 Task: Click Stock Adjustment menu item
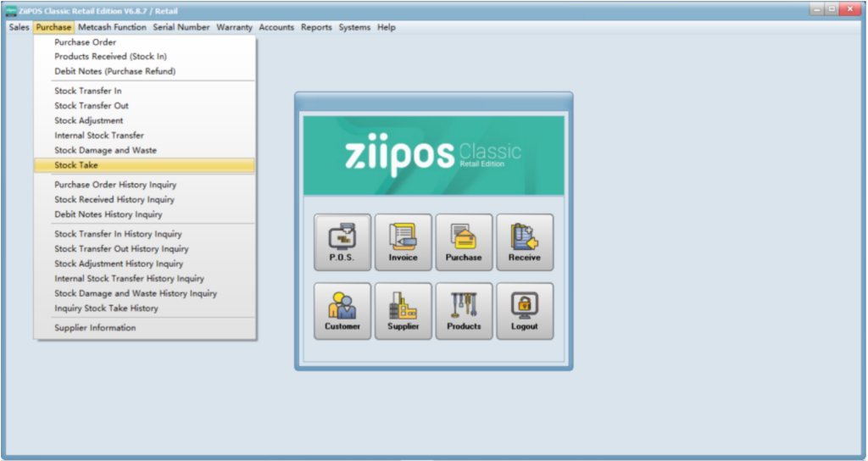(89, 120)
